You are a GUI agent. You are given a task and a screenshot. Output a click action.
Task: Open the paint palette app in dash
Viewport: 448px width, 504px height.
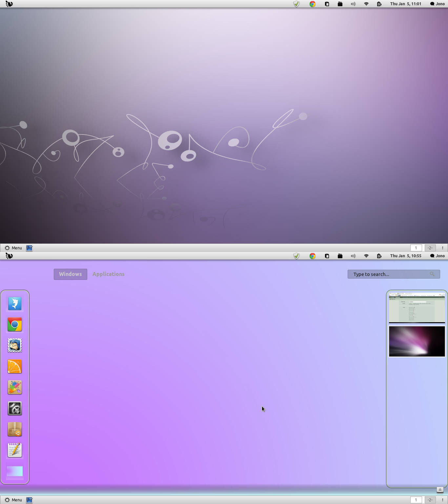tap(15, 388)
